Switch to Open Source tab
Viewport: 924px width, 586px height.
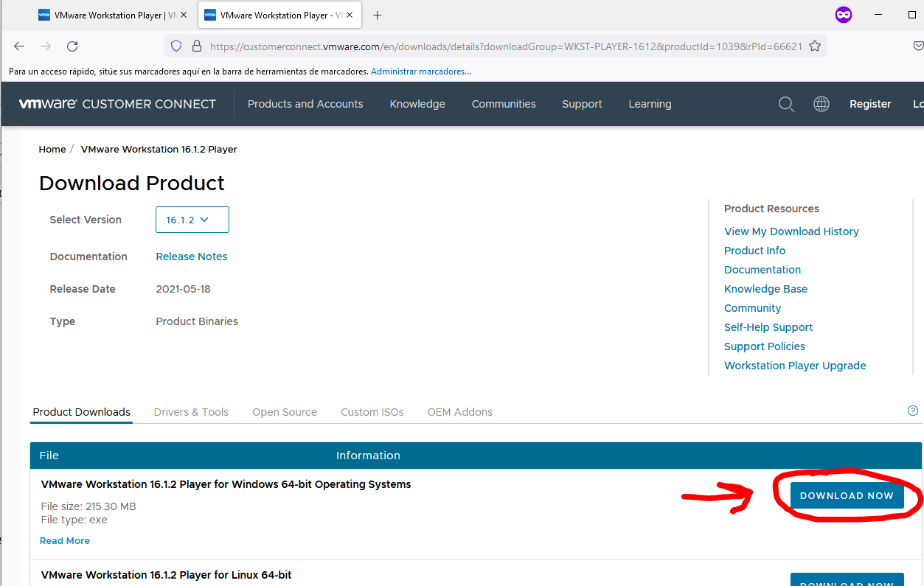tap(285, 412)
